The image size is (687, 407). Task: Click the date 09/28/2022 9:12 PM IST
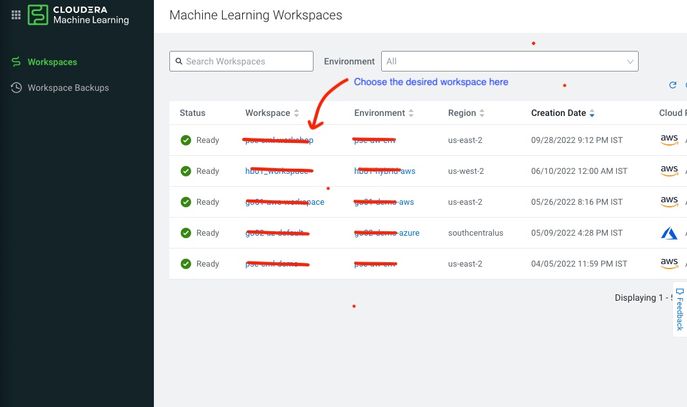click(x=577, y=140)
